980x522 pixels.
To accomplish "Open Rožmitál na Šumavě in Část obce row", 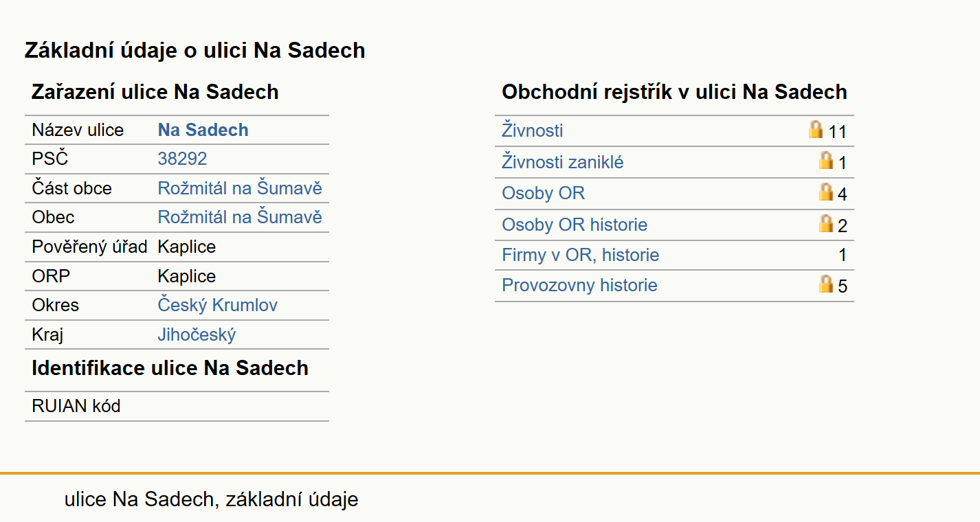I will [x=240, y=188].
